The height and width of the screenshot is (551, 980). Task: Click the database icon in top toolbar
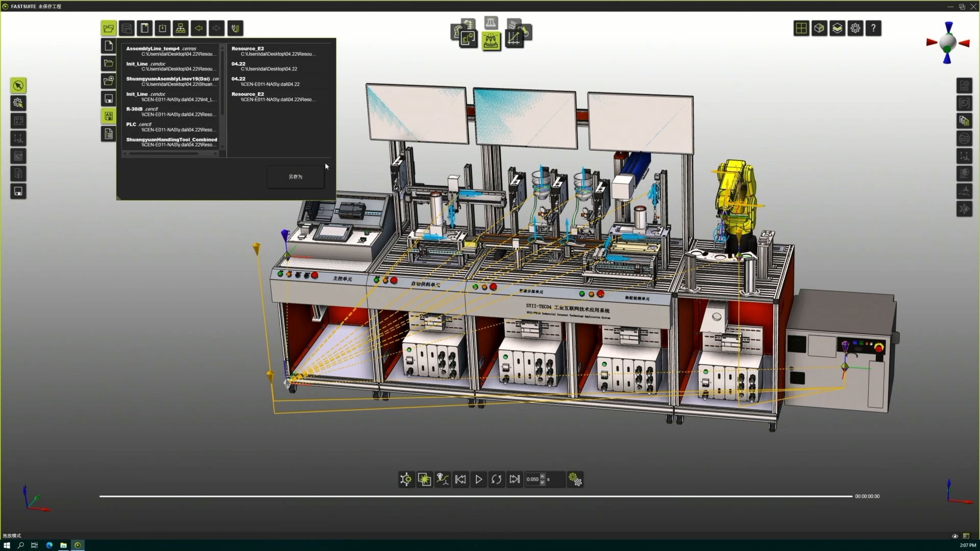pos(127,29)
